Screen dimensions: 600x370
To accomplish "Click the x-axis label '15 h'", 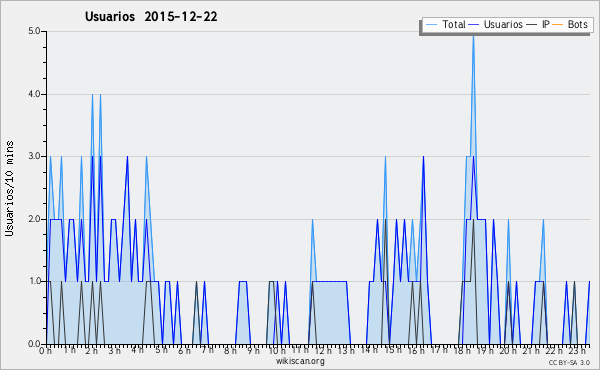I will [x=393, y=350].
